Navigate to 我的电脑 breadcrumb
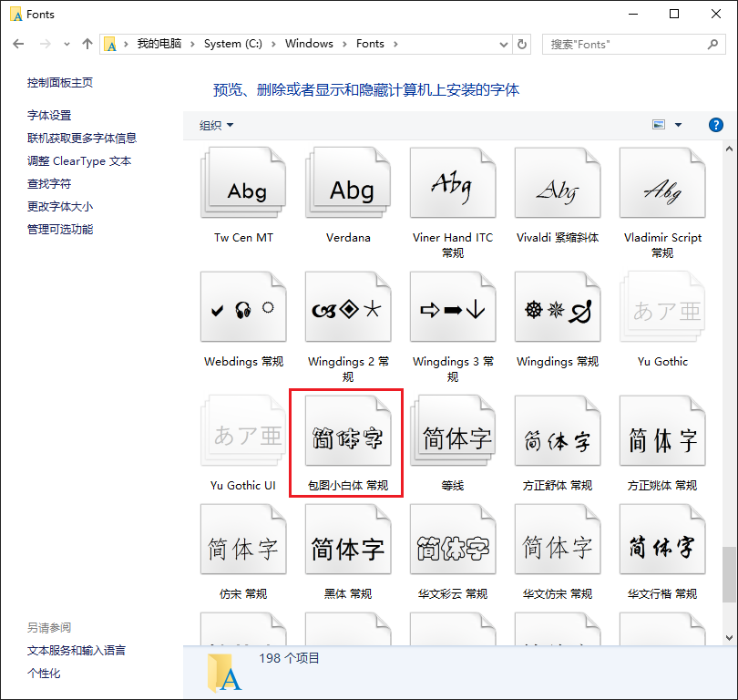The width and height of the screenshot is (738, 700). click(x=159, y=44)
